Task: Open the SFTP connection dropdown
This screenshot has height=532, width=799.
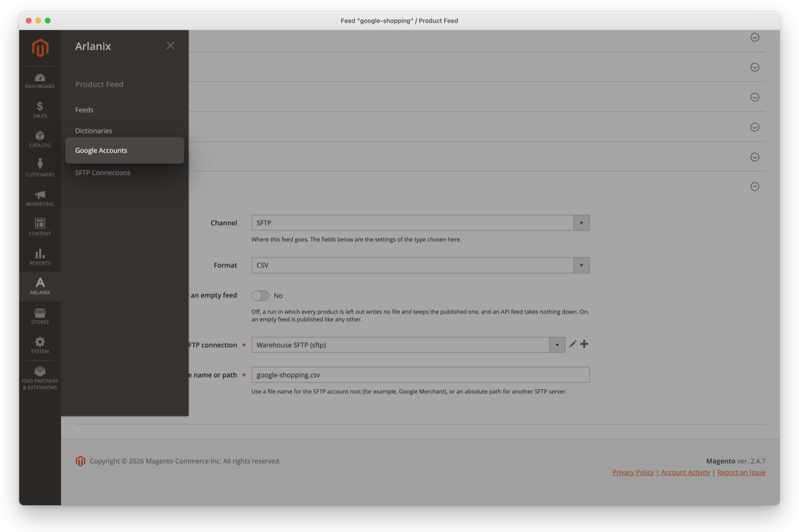Action: pos(408,345)
